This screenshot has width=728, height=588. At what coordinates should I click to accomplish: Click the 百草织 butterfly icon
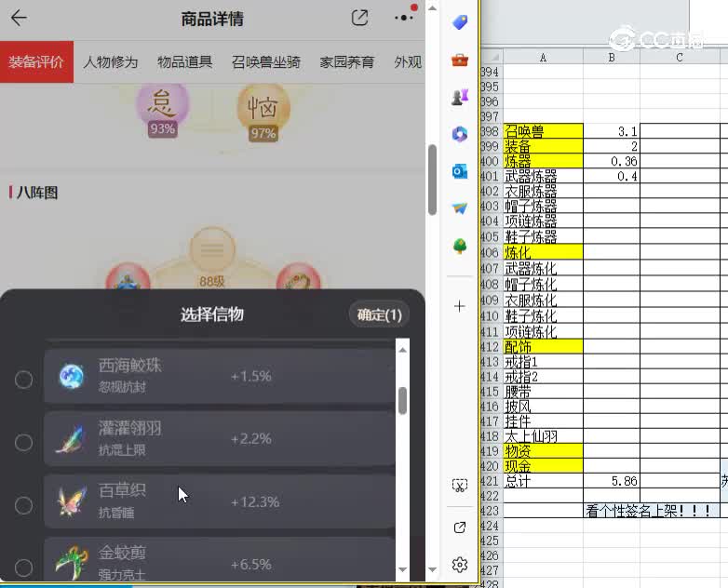pyautogui.click(x=72, y=501)
